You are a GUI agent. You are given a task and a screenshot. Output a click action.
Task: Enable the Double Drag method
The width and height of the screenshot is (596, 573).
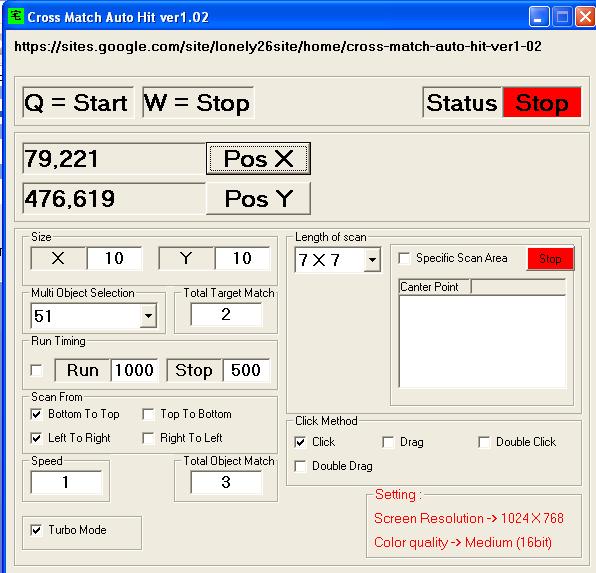point(300,466)
